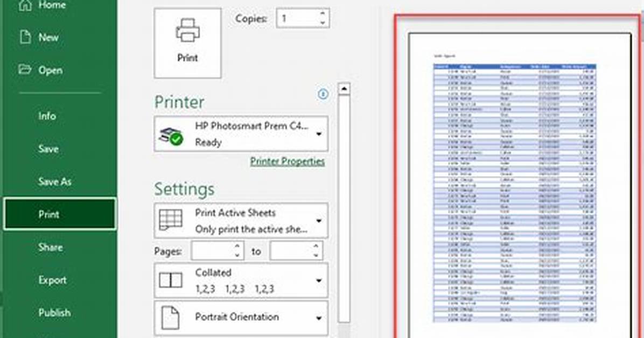Increase the Pages start value
The width and height of the screenshot is (644, 338).
(237, 247)
